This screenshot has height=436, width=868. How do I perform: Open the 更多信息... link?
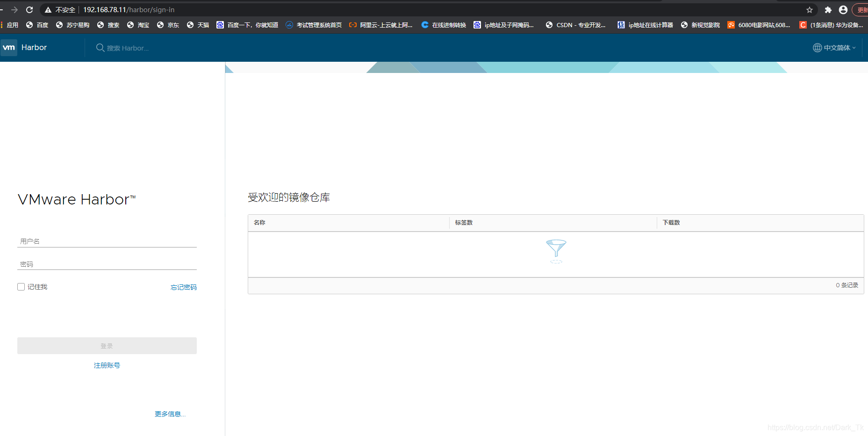pos(170,414)
